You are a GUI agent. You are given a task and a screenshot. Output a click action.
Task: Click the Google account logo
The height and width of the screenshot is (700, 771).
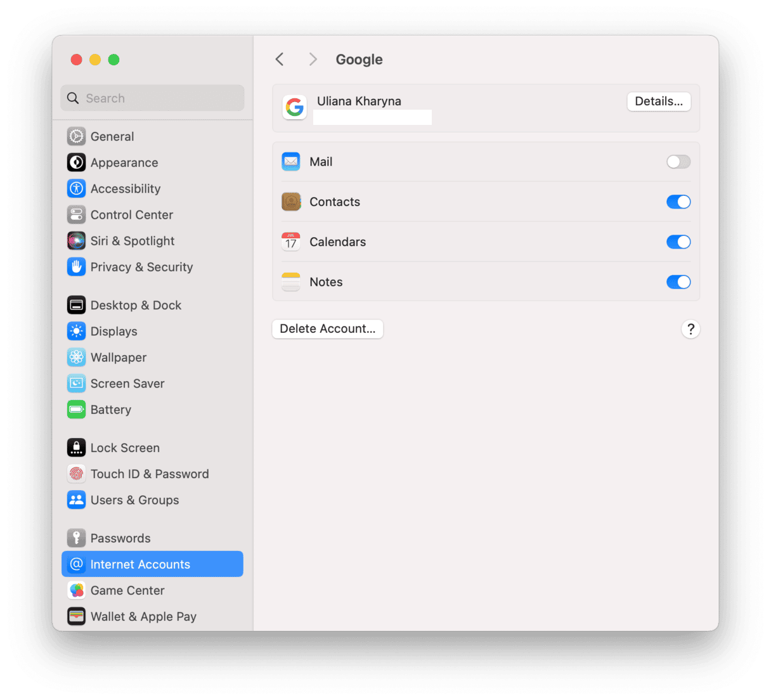(x=294, y=107)
